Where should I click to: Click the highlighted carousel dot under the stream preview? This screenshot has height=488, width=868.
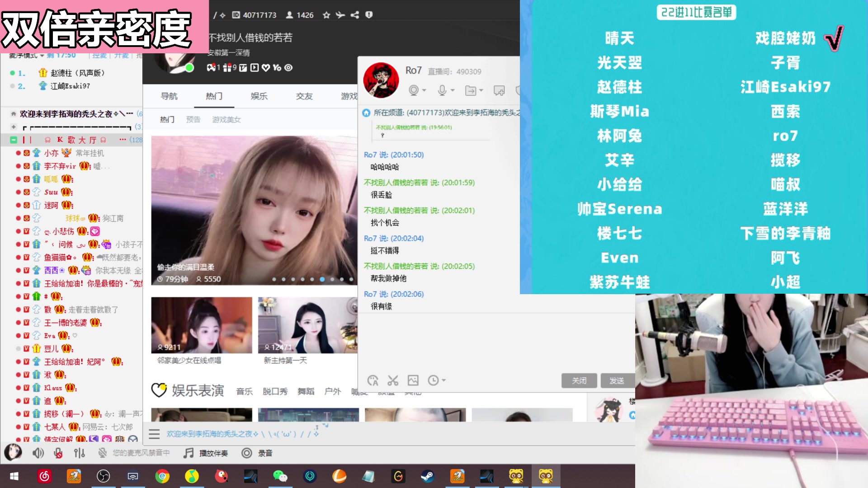pos(322,279)
